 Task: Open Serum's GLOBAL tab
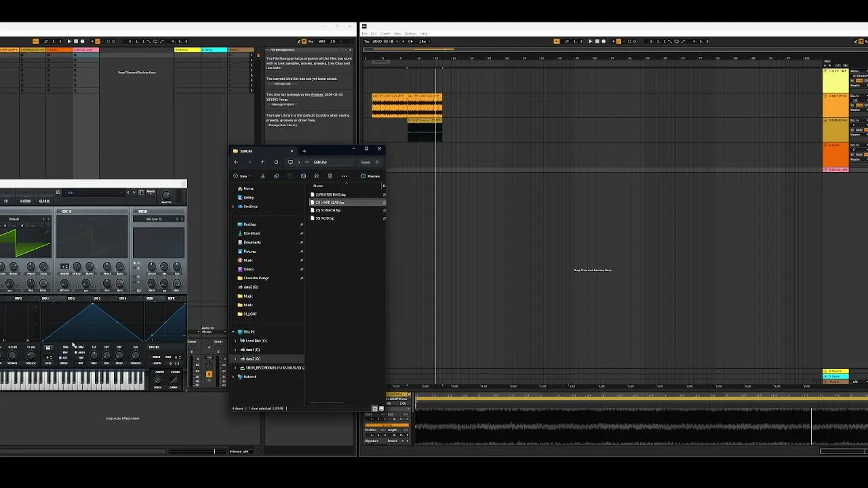44,201
